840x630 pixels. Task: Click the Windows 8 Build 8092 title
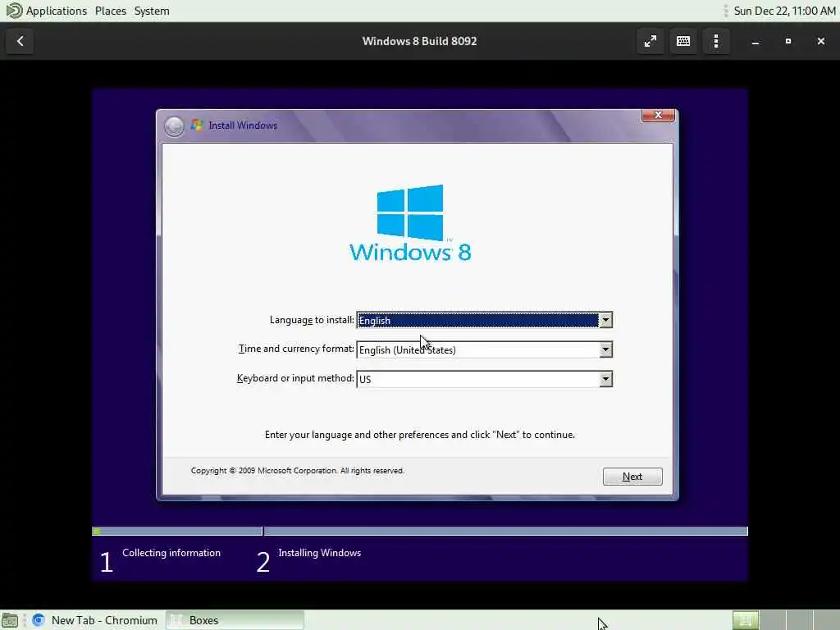(x=419, y=41)
